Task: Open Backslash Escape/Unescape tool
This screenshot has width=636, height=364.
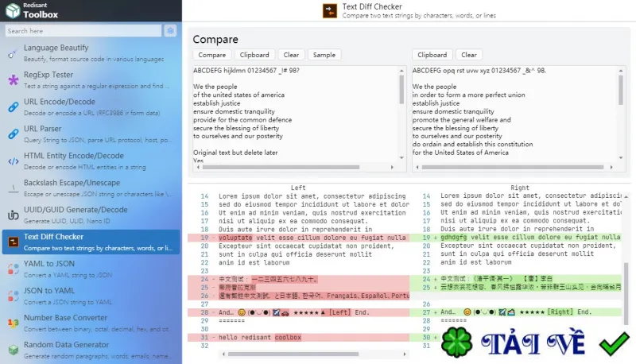Action: (x=91, y=188)
